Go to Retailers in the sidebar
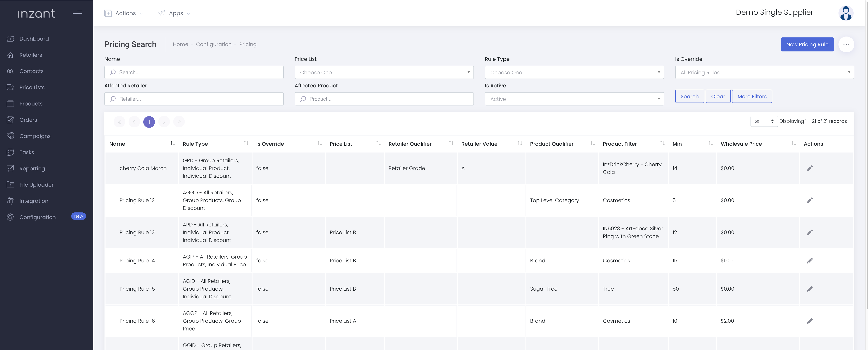 (x=31, y=55)
